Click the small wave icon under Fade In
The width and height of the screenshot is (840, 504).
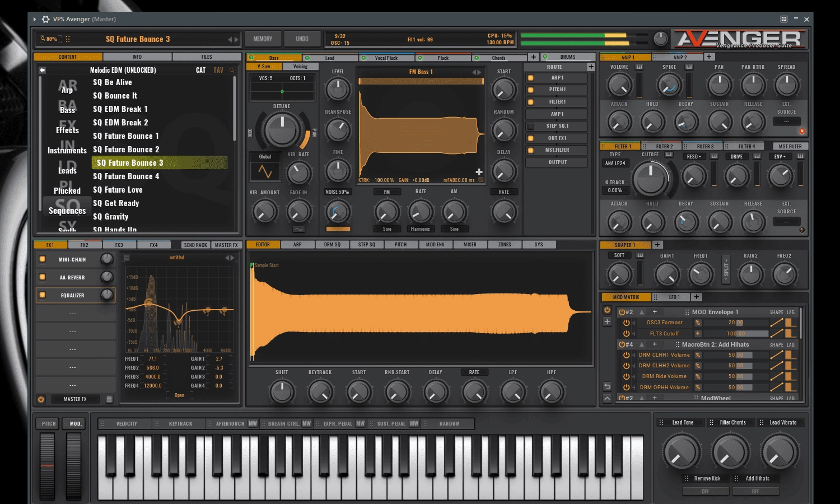click(x=298, y=229)
